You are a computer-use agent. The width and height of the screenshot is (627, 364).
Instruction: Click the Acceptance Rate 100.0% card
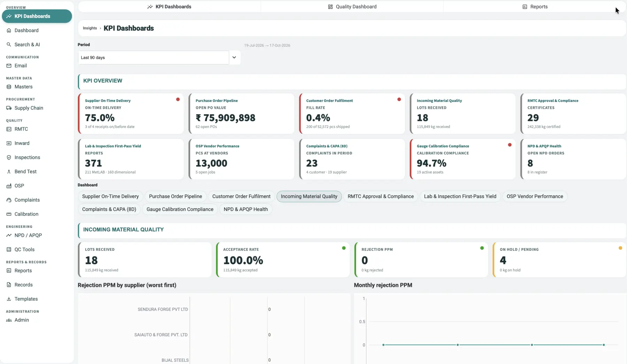point(283,260)
